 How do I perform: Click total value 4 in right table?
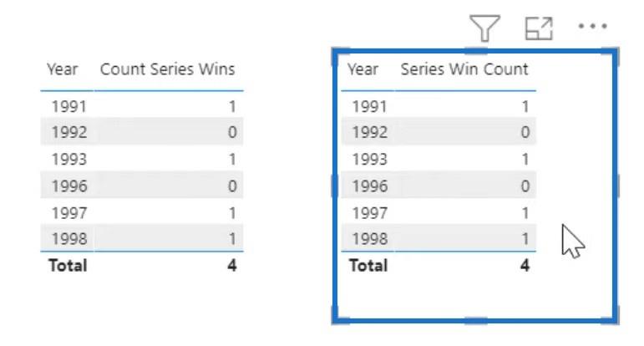(x=525, y=266)
